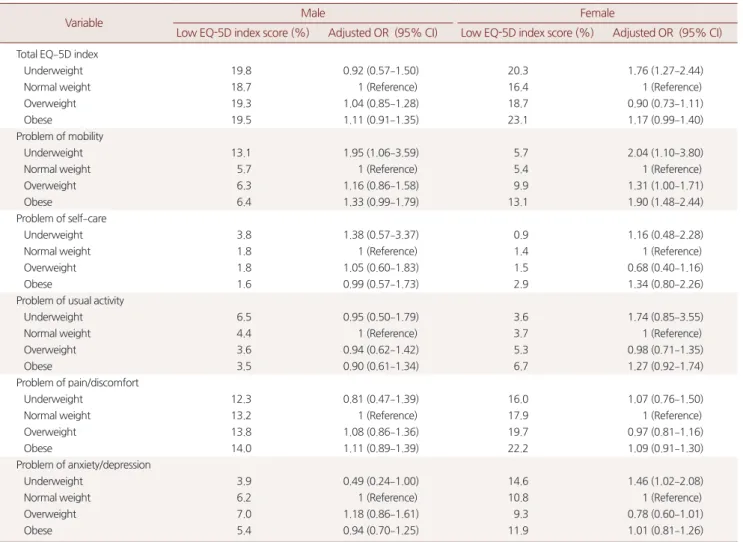Click the value 22.2 in pain/discomfort Obese row
Screen dimensions: 743x542
(517, 449)
